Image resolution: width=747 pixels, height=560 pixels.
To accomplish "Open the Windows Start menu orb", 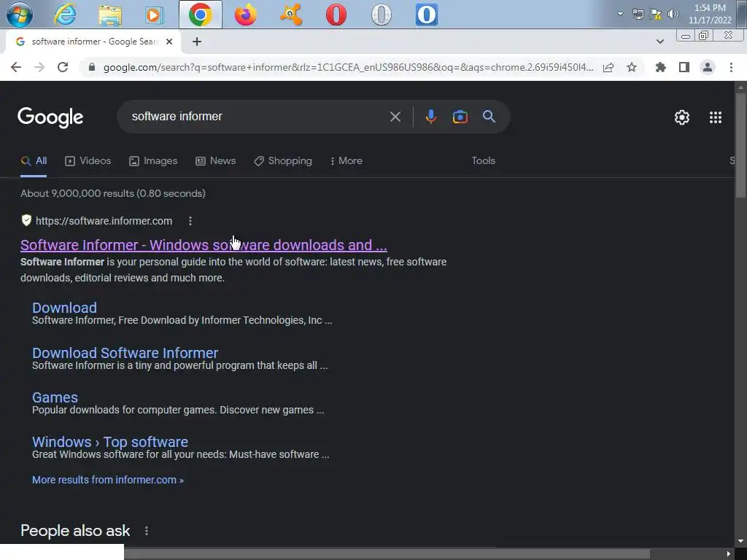I will (20, 15).
